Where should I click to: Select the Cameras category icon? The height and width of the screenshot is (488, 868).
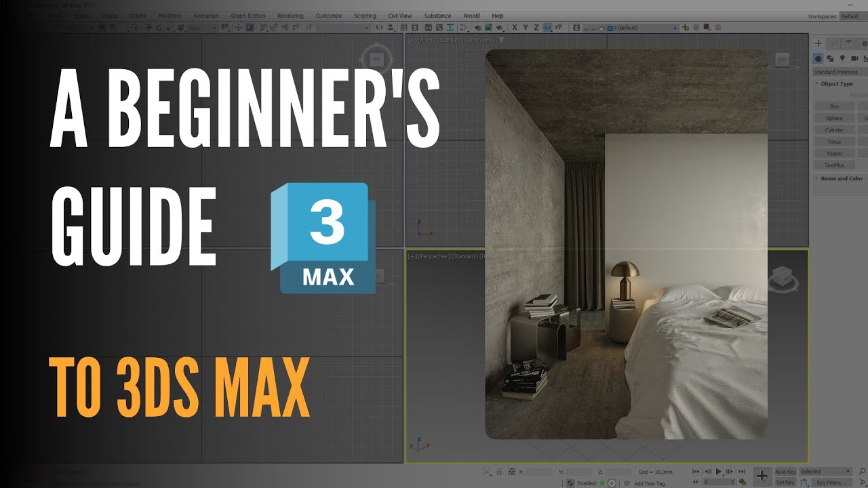854,59
